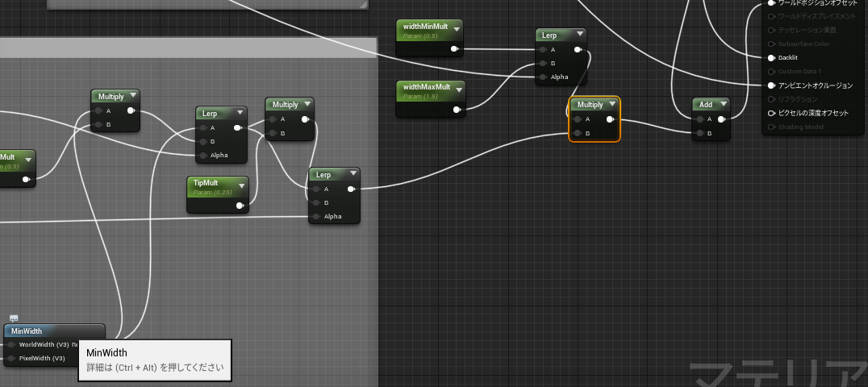This screenshot has width=868, height=387.
Task: Click A input pin of the selected Multiply node
Action: 576,119
